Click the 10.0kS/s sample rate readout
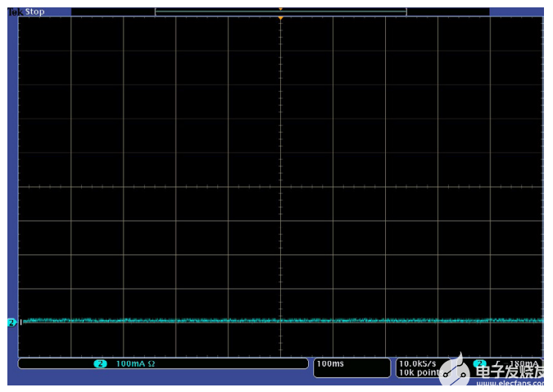 [418, 363]
